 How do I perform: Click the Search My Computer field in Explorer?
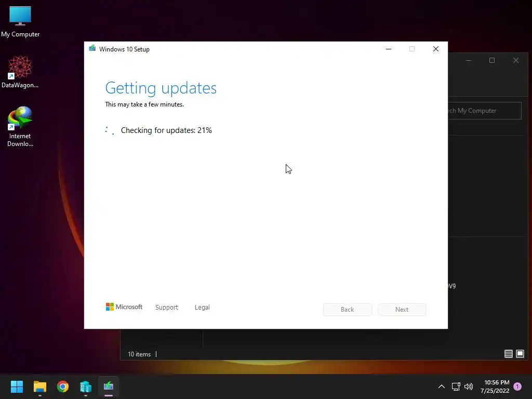[x=485, y=111]
